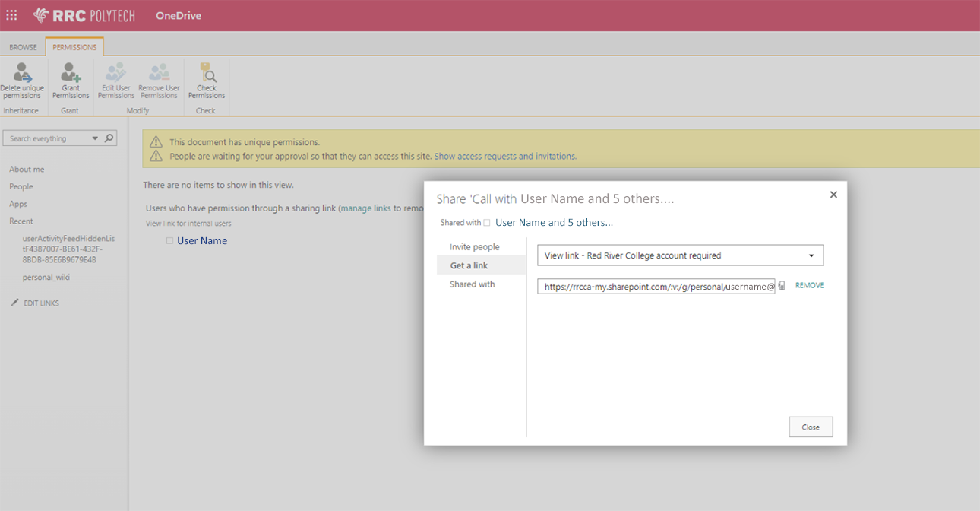
Task: Check the User Name checkbox in the list
Action: (x=169, y=240)
